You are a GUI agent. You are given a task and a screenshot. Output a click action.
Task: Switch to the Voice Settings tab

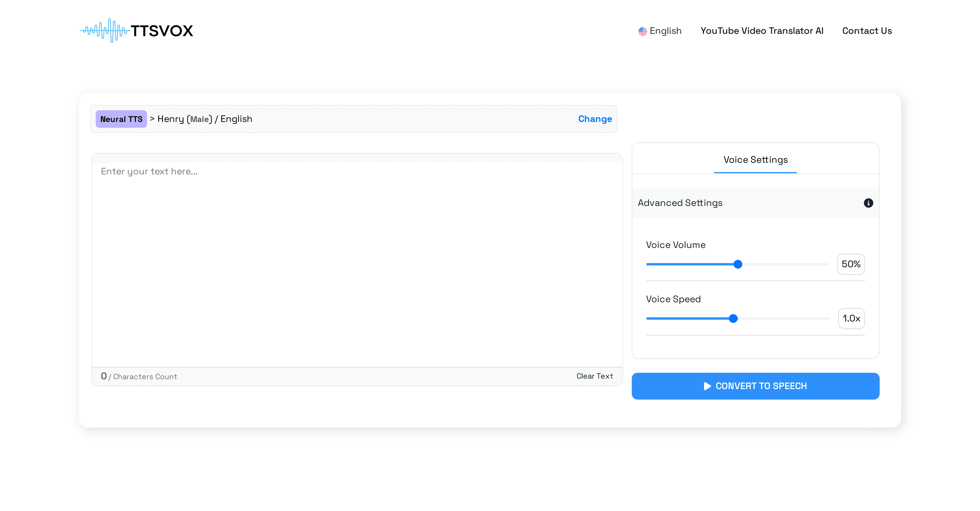(x=755, y=160)
